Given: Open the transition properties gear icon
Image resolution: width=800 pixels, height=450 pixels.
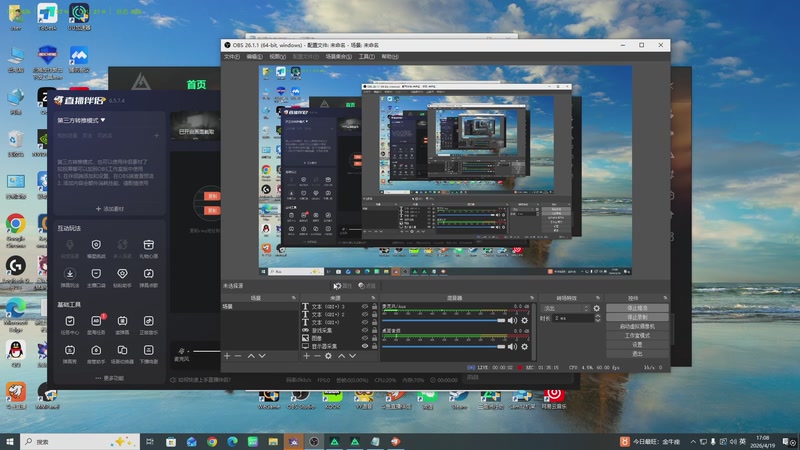Looking at the screenshot, I should coord(596,308).
